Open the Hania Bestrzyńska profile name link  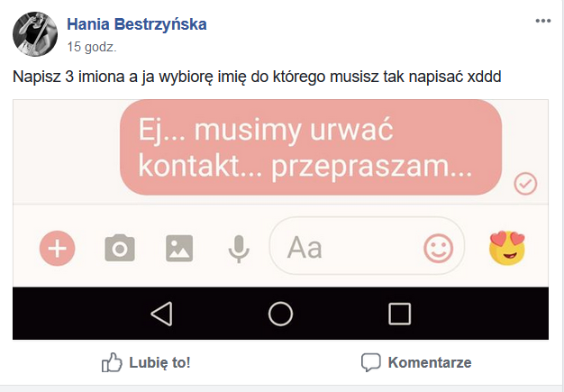pos(137,24)
